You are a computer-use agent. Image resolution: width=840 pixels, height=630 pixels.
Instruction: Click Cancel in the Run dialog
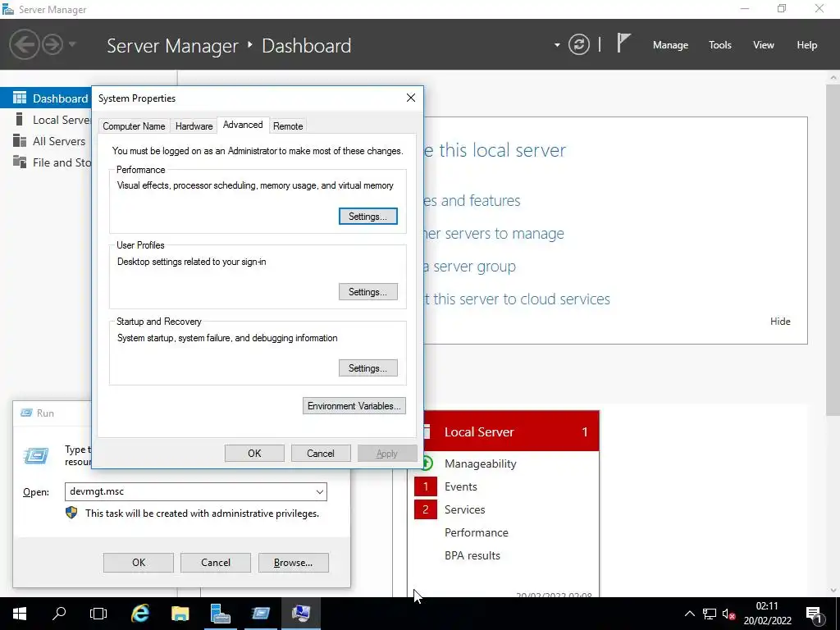[x=216, y=563]
